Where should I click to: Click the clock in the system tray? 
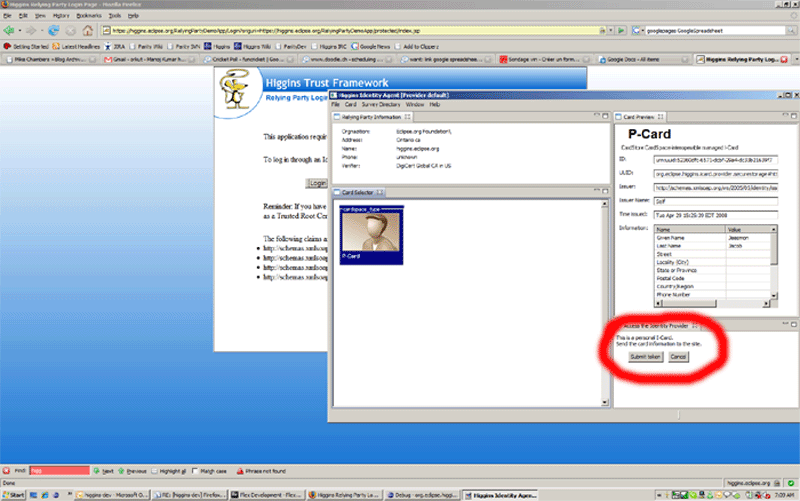[784, 495]
